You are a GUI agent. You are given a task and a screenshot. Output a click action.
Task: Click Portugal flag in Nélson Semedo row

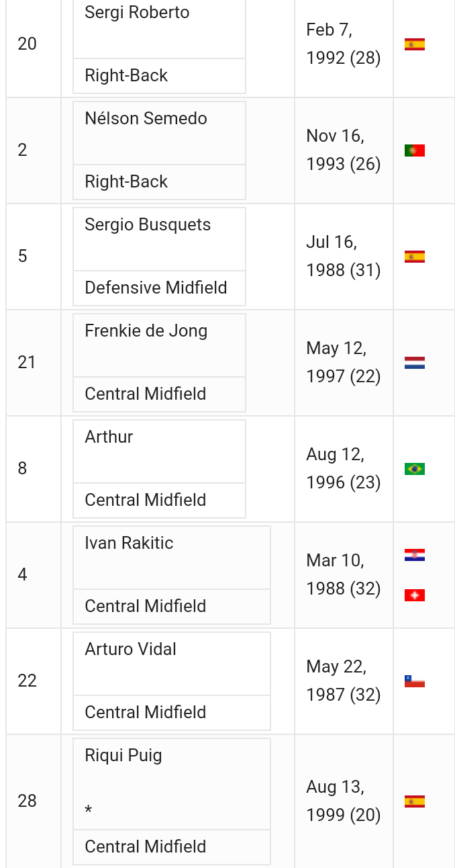coord(415,151)
